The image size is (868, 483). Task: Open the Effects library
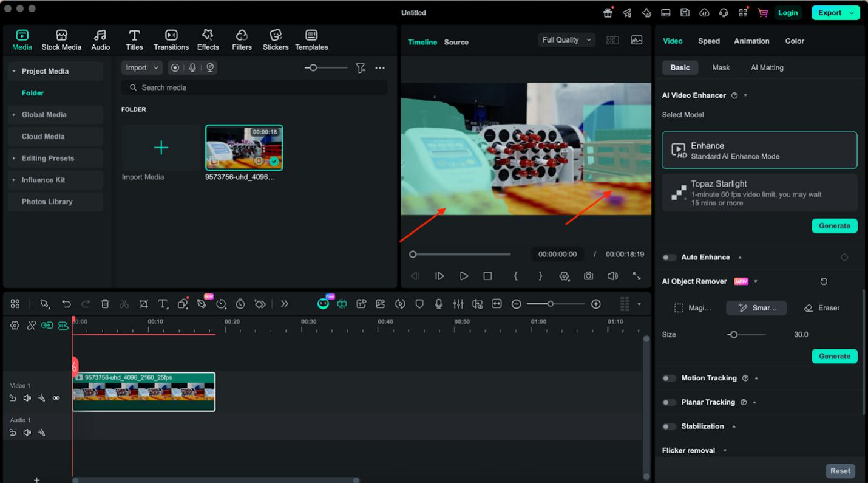(208, 40)
